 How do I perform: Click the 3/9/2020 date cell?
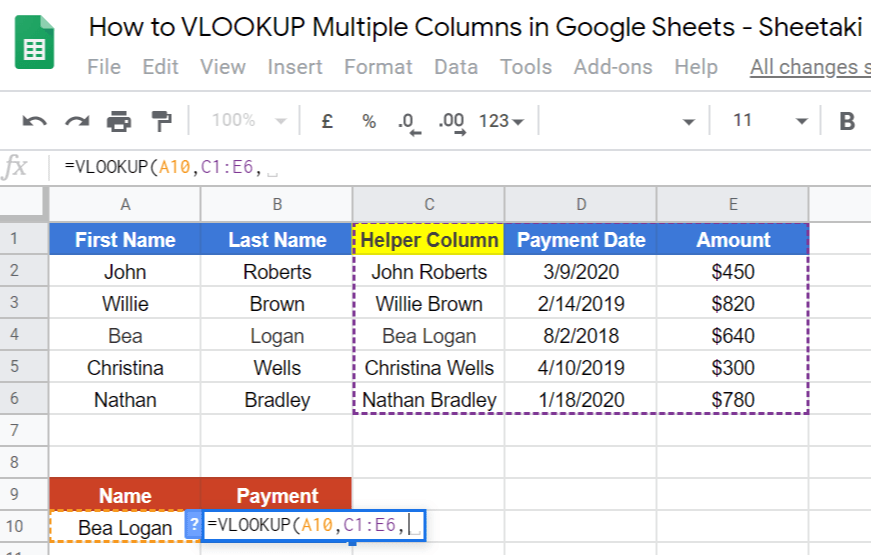coord(580,272)
